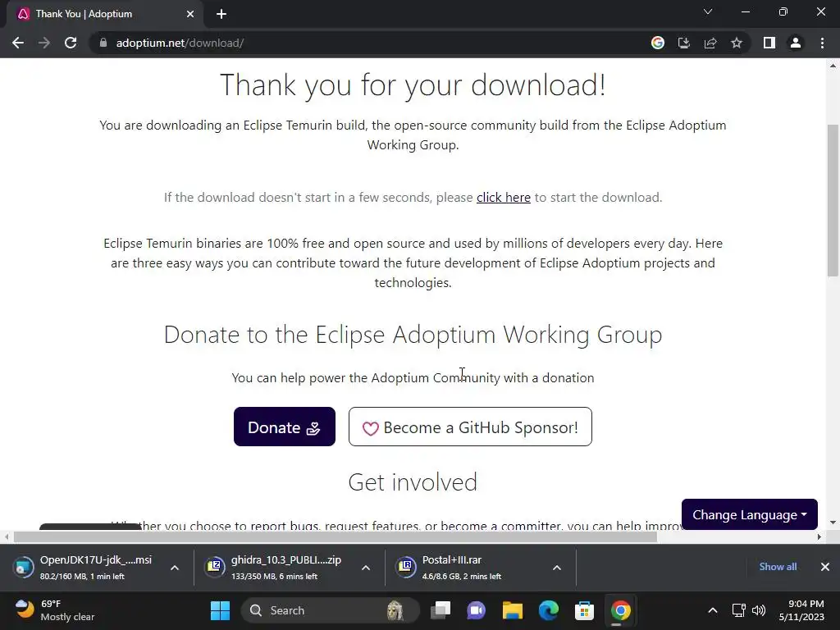The height and width of the screenshot is (630, 840).
Task: Show hidden system tray icons
Action: (x=713, y=610)
